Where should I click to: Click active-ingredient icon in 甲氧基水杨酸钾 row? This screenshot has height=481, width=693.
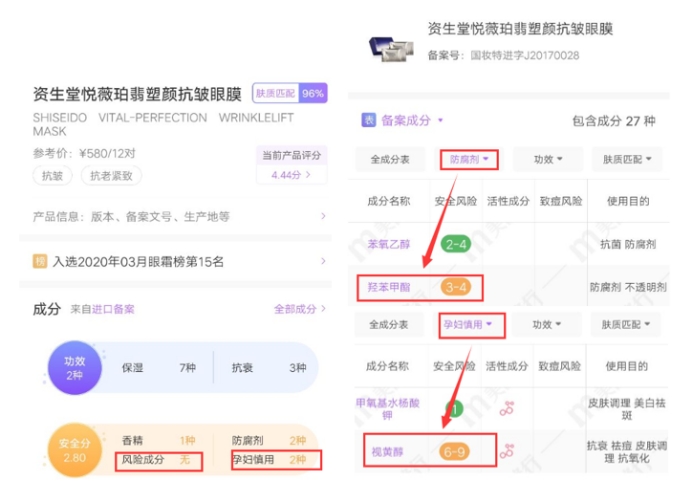click(506, 408)
